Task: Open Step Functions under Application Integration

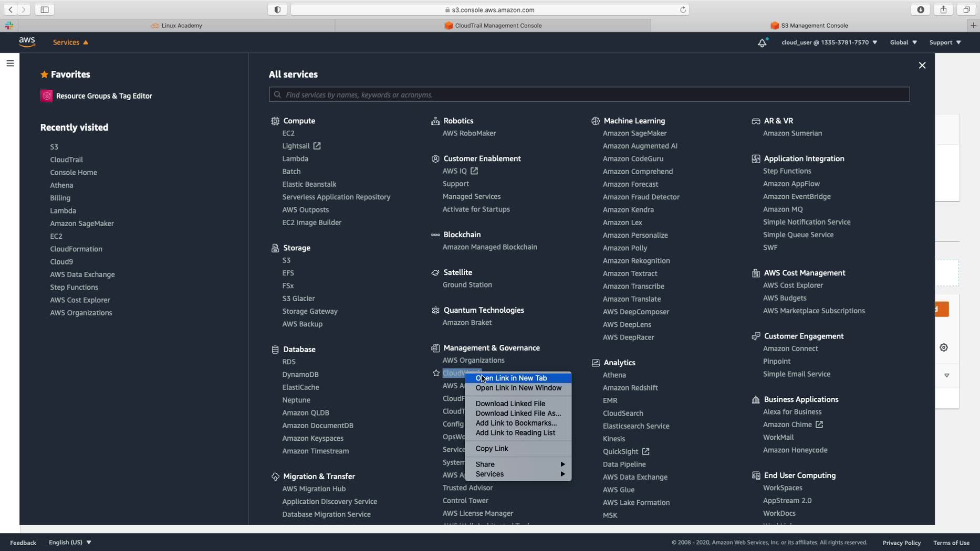Action: (787, 171)
